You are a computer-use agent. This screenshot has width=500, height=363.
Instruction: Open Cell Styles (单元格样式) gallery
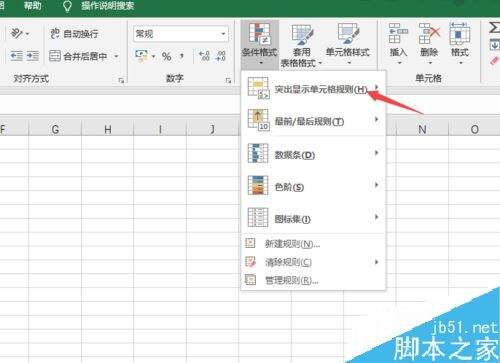click(x=348, y=44)
